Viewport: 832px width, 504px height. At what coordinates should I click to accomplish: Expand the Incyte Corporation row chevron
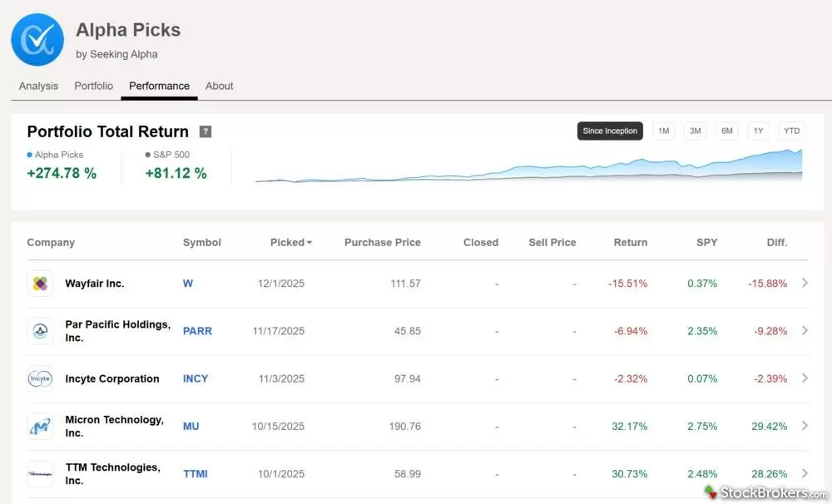(x=805, y=378)
